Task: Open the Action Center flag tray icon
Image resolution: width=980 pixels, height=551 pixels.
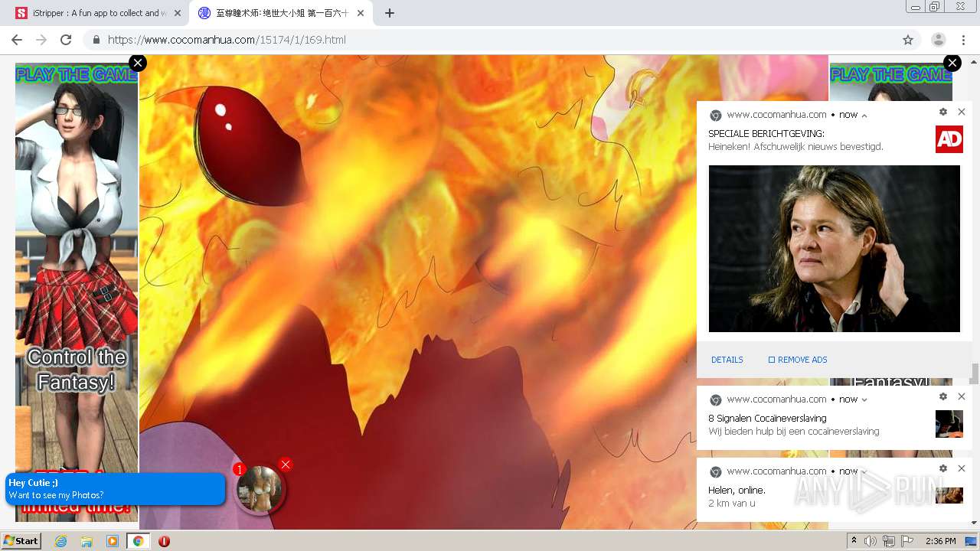Action: click(x=907, y=541)
